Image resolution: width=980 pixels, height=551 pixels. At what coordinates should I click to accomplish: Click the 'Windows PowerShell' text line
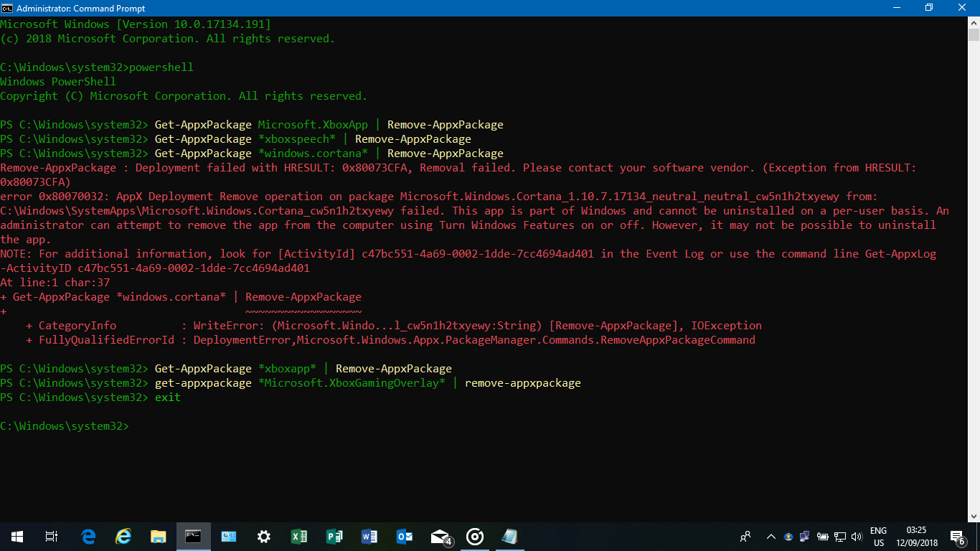click(58, 82)
